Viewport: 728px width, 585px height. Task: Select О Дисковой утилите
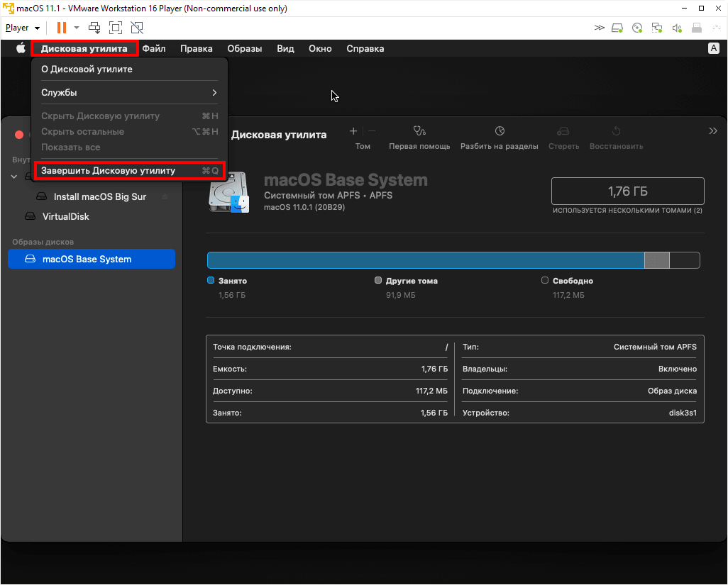pos(87,69)
